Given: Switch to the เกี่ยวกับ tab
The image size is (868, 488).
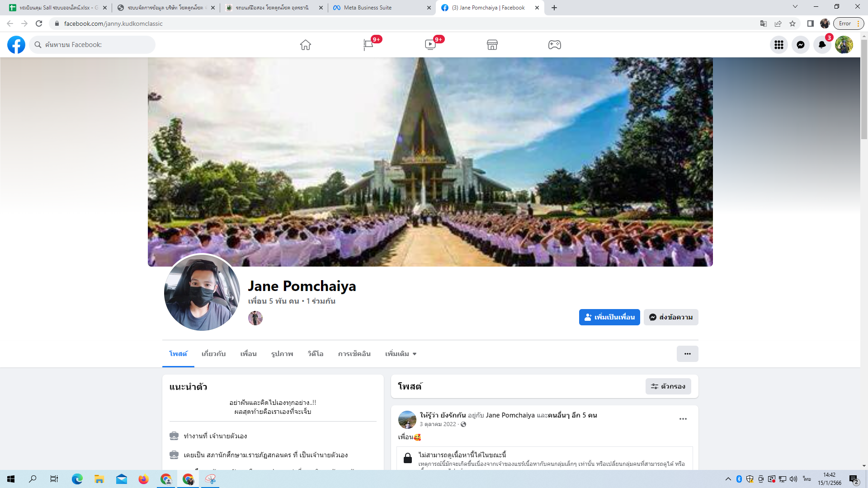Looking at the screenshot, I should click(x=213, y=354).
